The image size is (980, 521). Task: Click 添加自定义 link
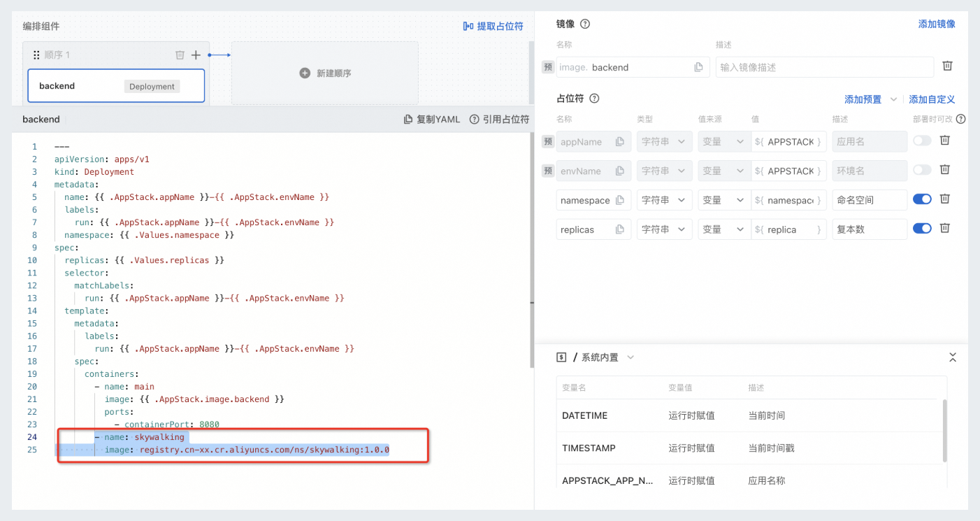click(x=932, y=99)
